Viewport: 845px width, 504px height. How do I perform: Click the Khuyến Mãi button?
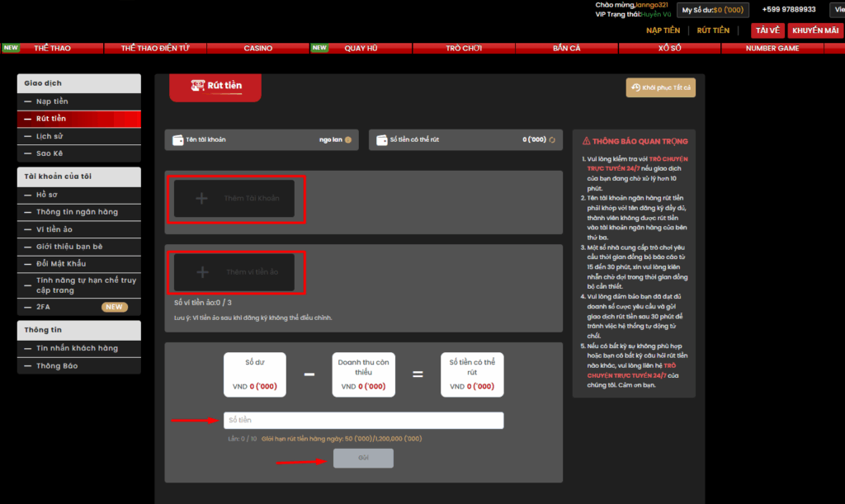click(815, 31)
